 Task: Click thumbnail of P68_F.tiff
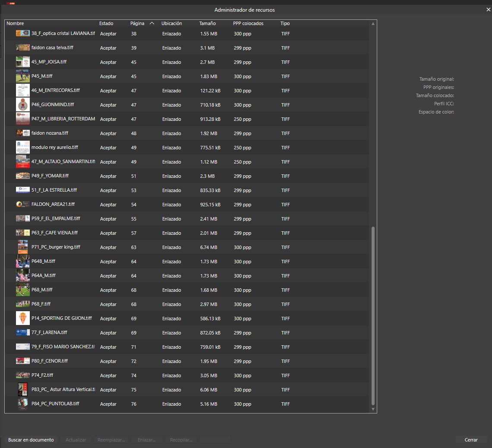point(22,304)
